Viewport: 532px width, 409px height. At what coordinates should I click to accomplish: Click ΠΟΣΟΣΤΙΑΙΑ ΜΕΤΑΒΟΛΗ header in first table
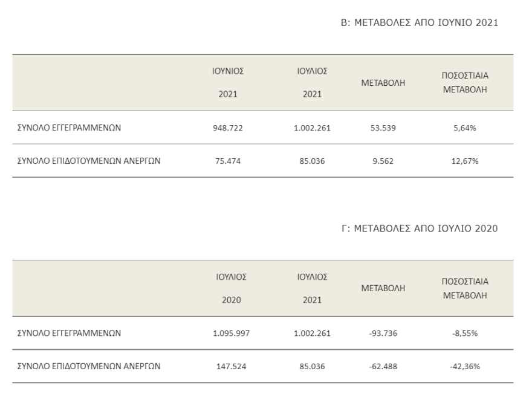(x=465, y=83)
